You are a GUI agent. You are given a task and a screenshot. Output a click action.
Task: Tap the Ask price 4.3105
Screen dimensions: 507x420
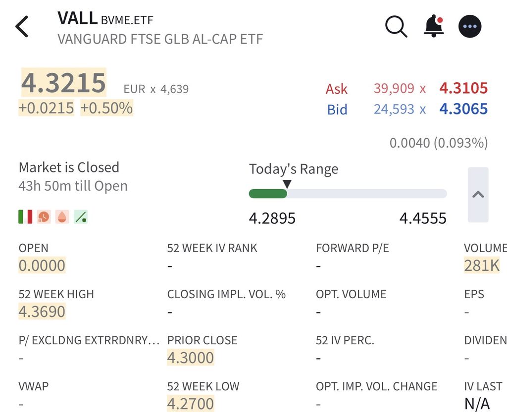[463, 88]
